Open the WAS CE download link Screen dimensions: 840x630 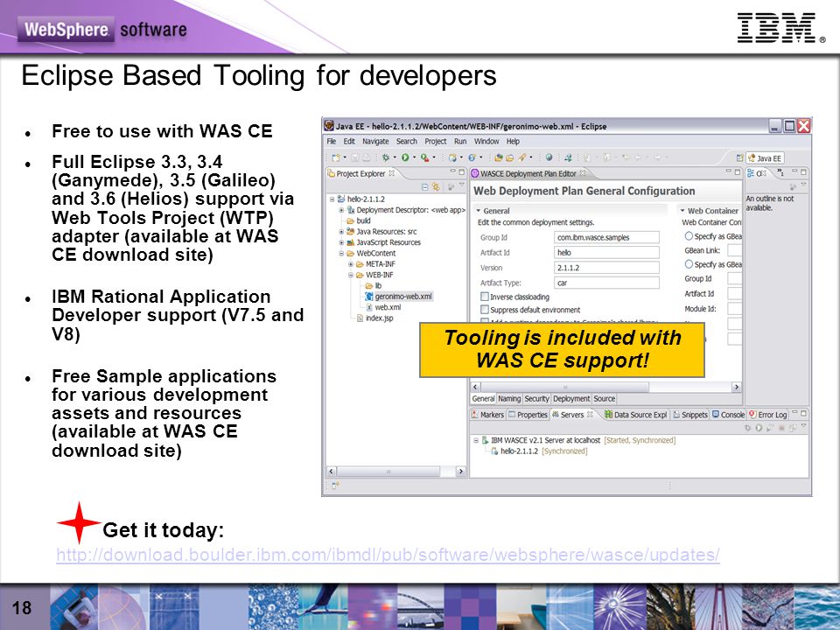coord(388,555)
